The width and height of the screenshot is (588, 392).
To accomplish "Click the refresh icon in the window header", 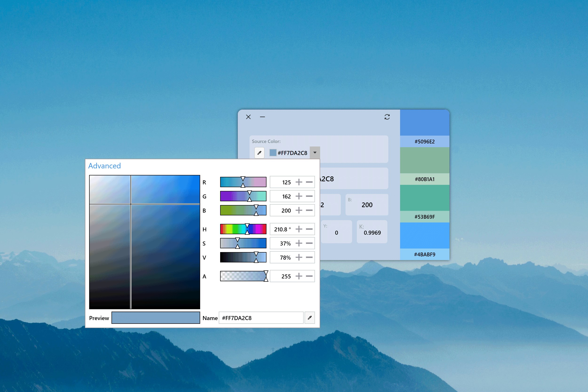I will (x=387, y=117).
